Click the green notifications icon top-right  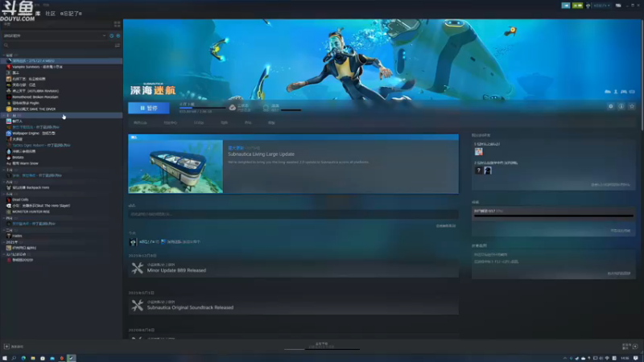tap(577, 6)
